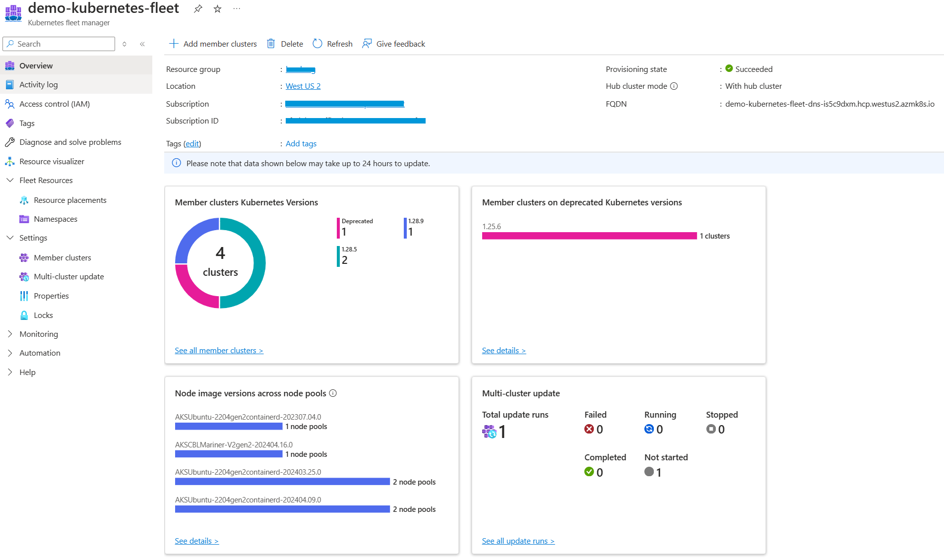This screenshot has width=944, height=560.
Task: Expand the Automation section
Action: click(x=10, y=353)
